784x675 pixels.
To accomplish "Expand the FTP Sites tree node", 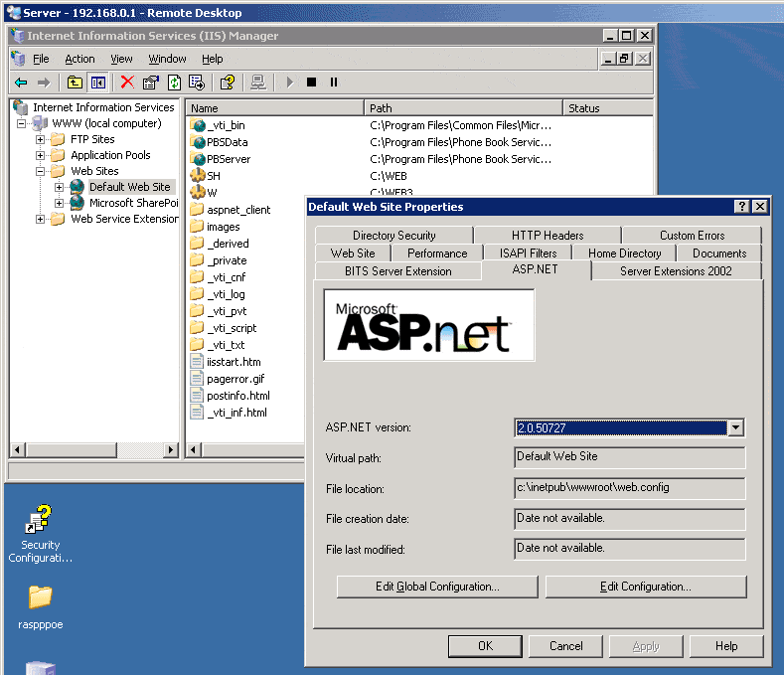I will [x=40, y=139].
